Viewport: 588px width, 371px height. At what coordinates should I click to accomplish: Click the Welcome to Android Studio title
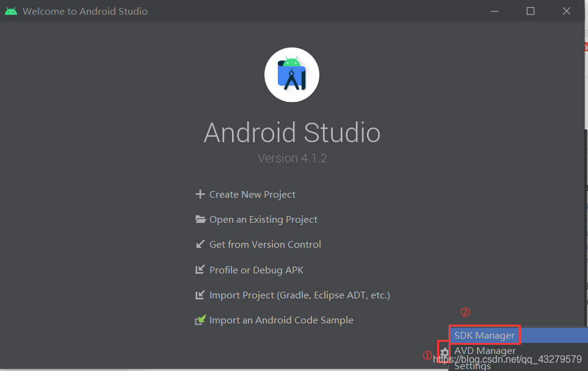85,11
